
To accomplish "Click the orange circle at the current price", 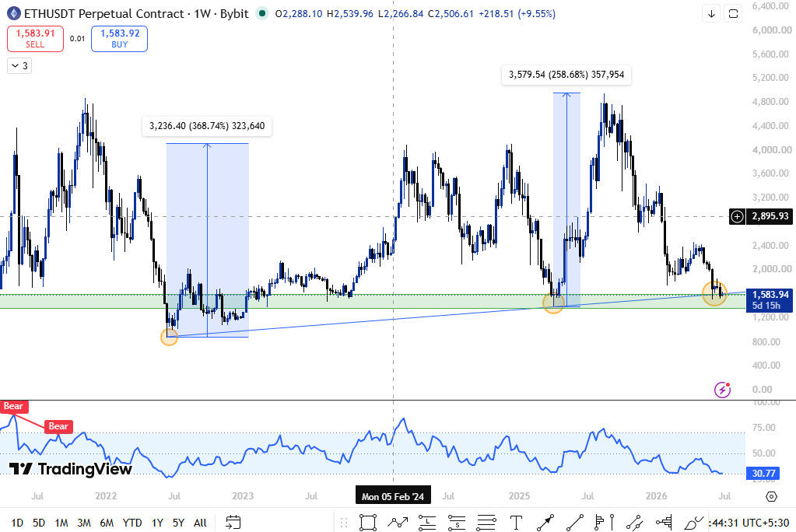I will click(x=714, y=293).
